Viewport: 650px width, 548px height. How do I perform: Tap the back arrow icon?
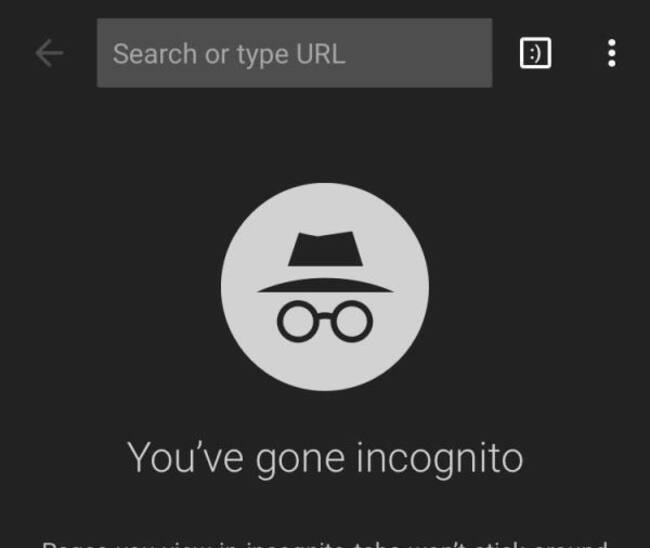49,53
